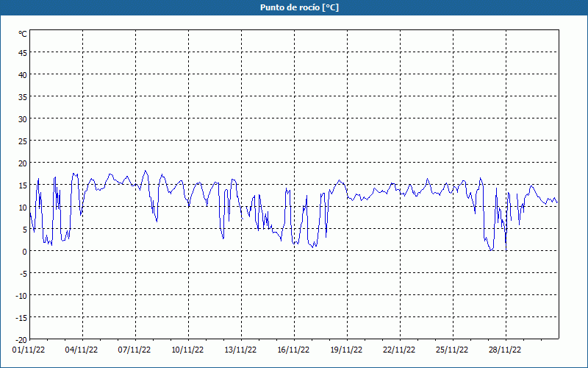Click the -5 y-axis label
The image size is (588, 368).
click(24, 274)
